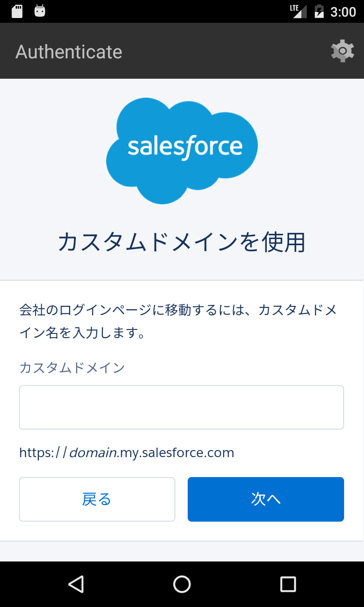Tap the Salesforce cloud logo

[182, 151]
